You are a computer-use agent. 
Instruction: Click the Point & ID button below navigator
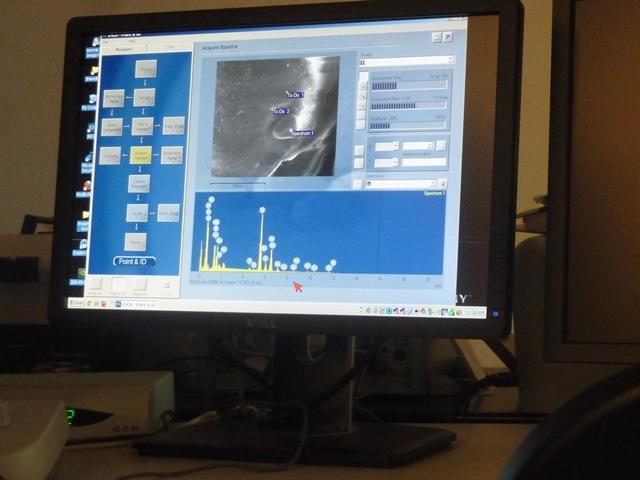118,285
